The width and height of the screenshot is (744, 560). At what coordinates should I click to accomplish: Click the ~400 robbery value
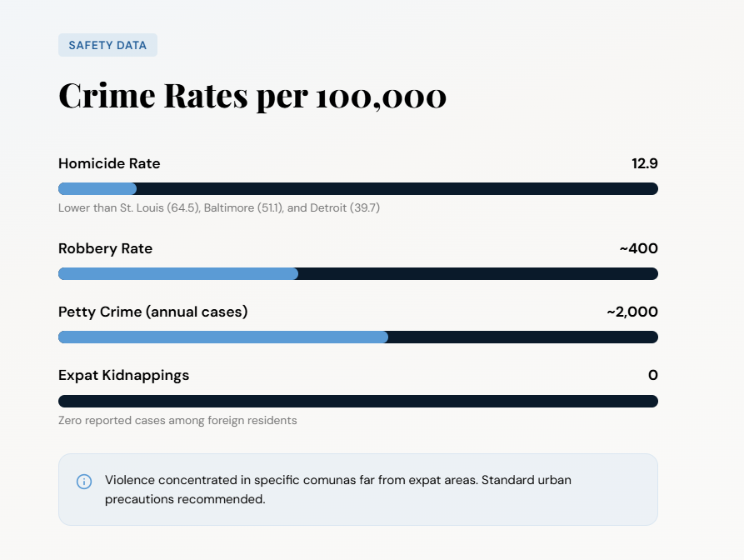(x=638, y=248)
